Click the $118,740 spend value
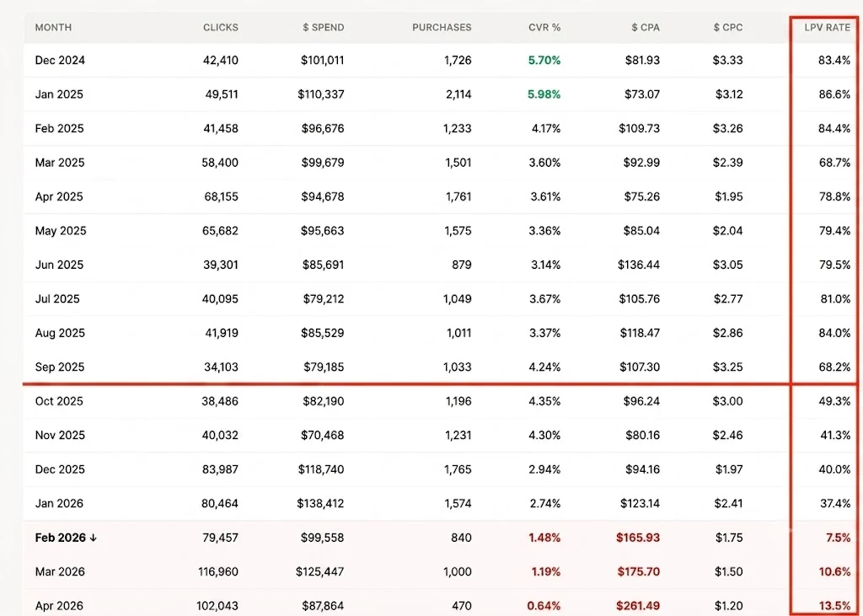Screen dimensions: 863x616 [x=321, y=470]
